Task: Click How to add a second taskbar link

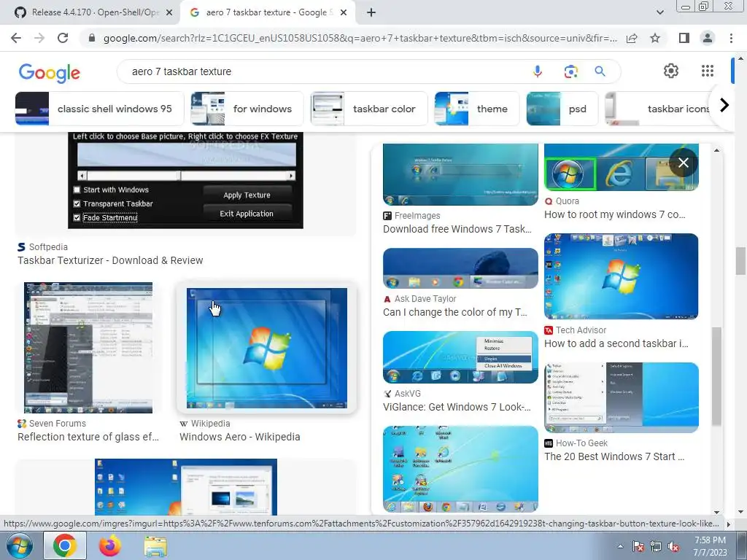Action: pyautogui.click(x=616, y=343)
